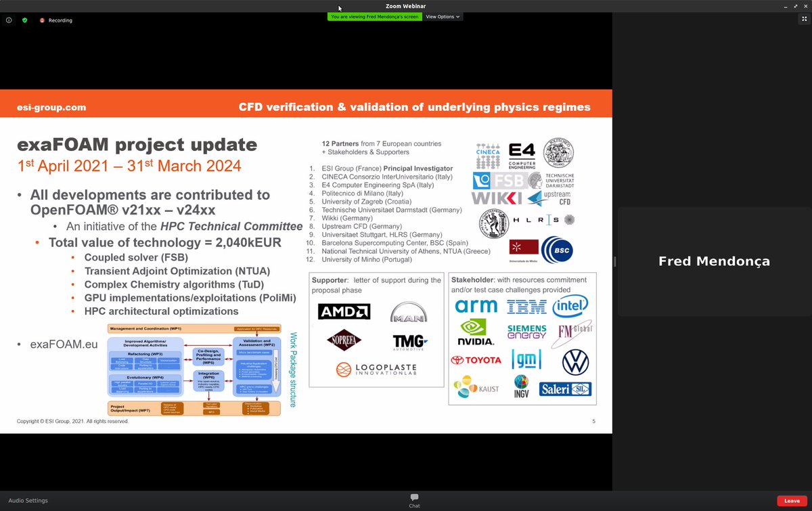Click the arm logo in Stakeholder box

point(476,307)
